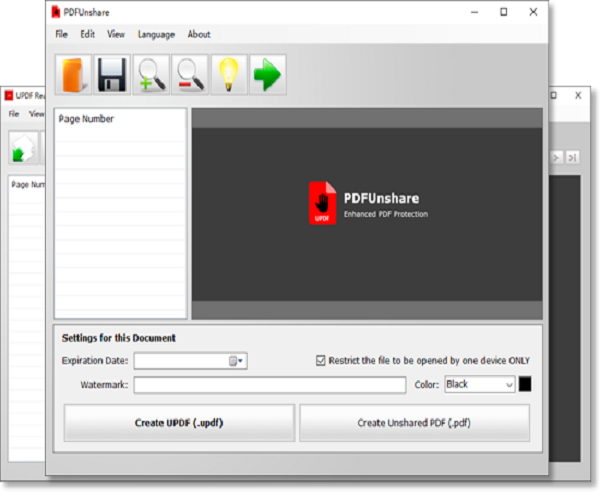Open the View menu in PDFUnshare
The height and width of the screenshot is (500, 600).
[x=116, y=34]
